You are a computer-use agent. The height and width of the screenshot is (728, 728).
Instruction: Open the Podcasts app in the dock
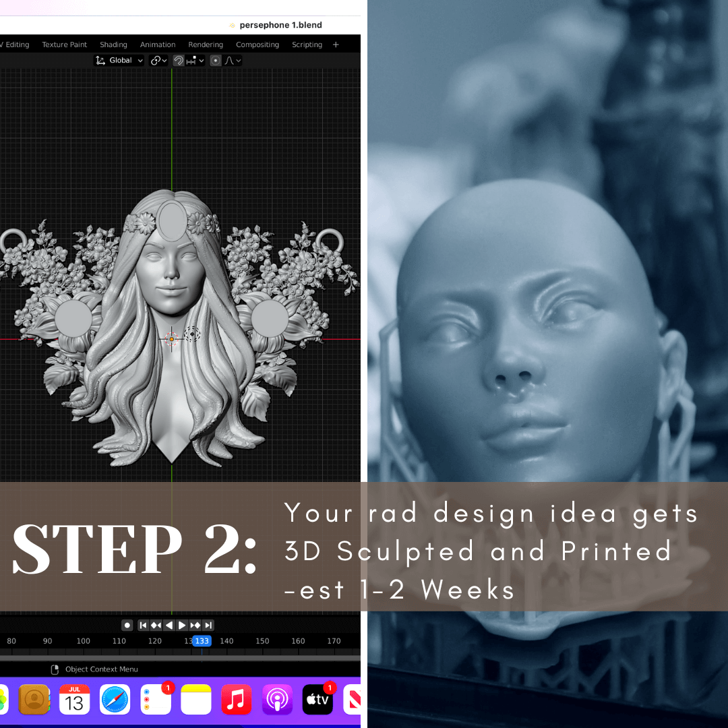[276, 700]
